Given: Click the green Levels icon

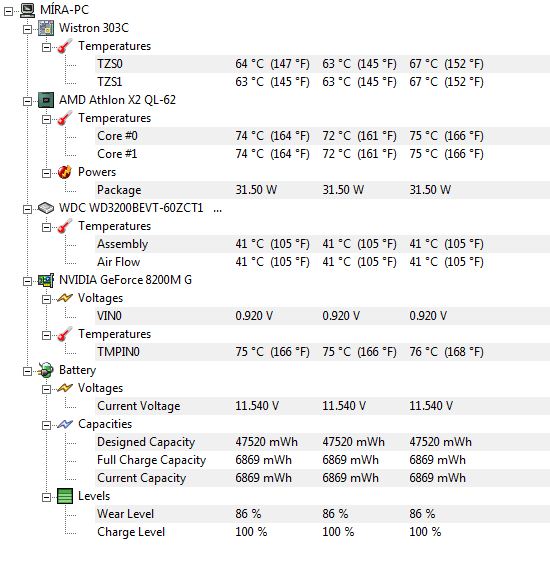Looking at the screenshot, I should [x=65, y=496].
